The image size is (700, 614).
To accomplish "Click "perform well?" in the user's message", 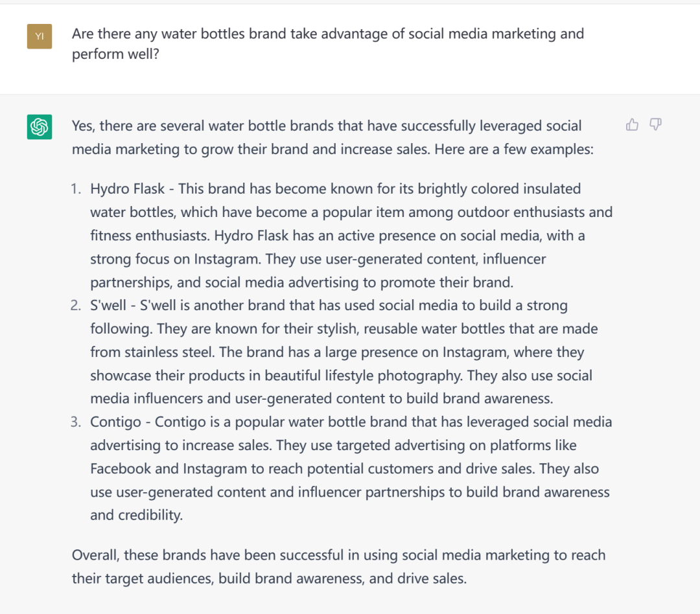I will tap(116, 54).
